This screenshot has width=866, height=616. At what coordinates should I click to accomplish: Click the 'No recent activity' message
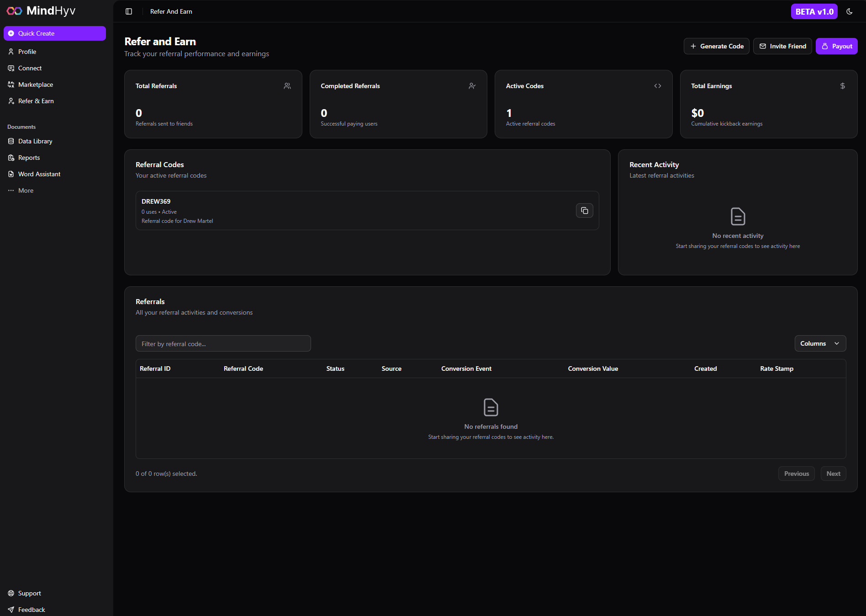tap(738, 236)
